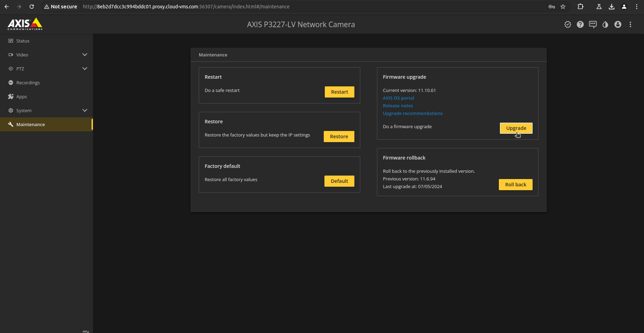Open the three-dot overflow menu
The image size is (644, 333).
click(x=630, y=24)
